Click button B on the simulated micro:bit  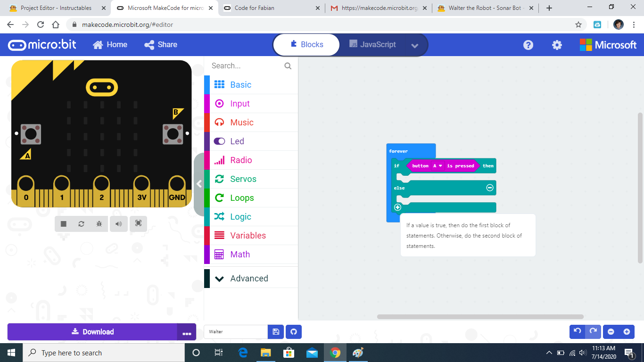pyautogui.click(x=173, y=134)
